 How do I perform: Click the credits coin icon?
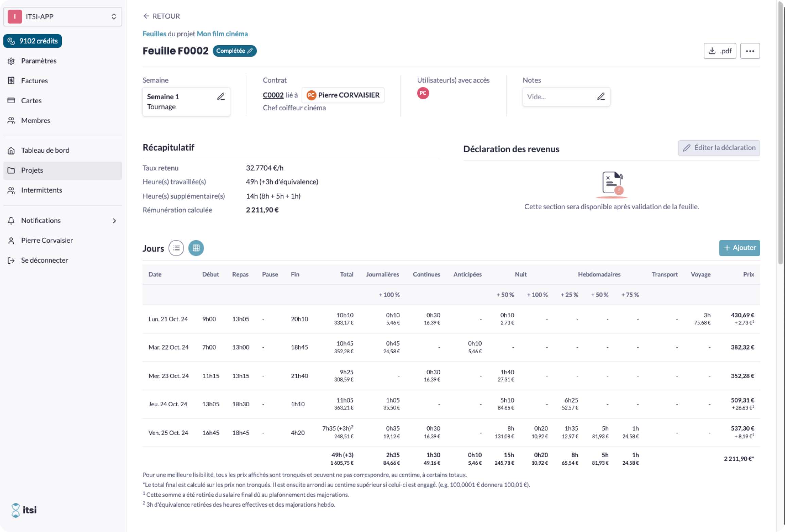pos(11,41)
